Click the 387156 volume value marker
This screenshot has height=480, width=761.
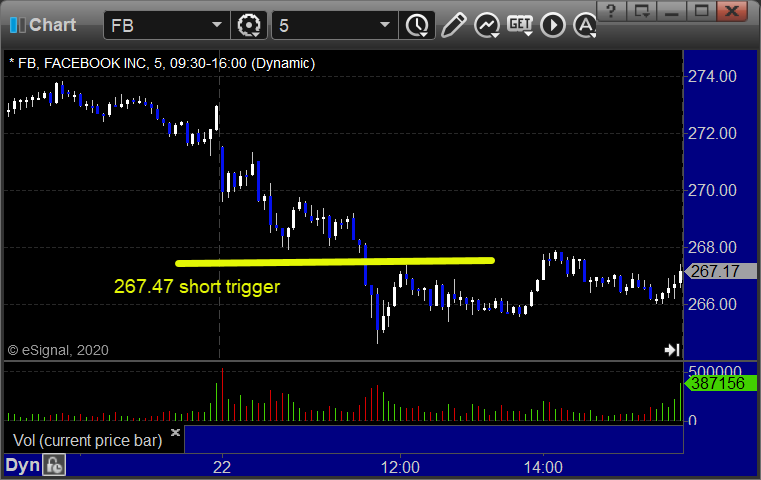coord(721,383)
